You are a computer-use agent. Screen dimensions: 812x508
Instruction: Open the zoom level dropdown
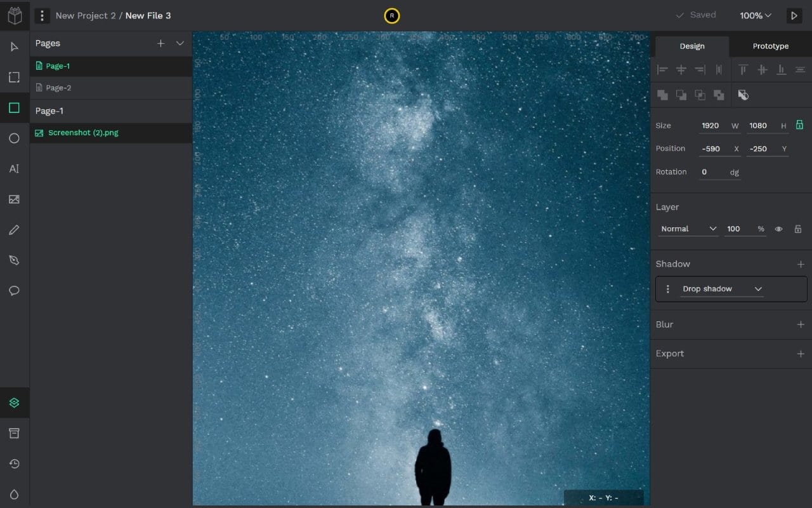755,15
